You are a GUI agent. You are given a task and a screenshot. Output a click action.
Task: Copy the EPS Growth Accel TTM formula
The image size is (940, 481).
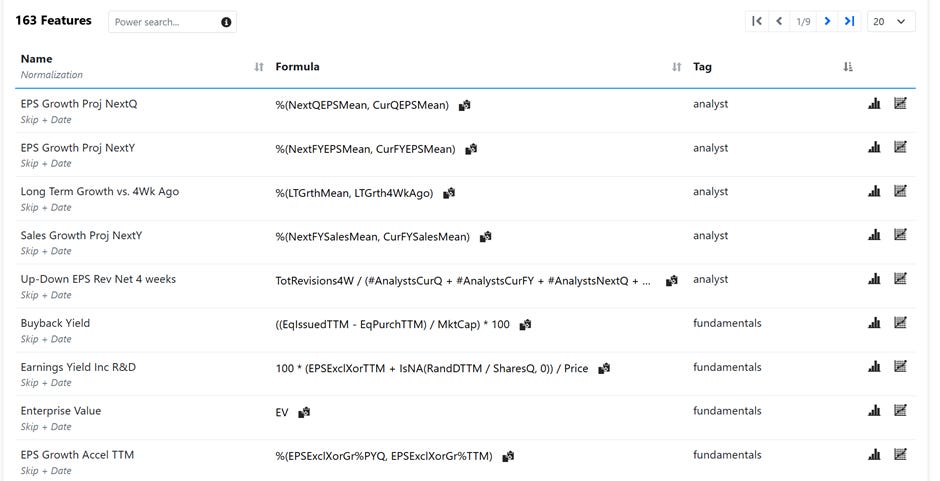508,456
